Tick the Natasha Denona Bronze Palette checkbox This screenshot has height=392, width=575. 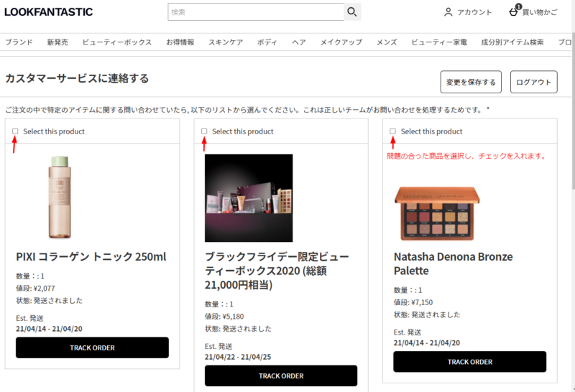point(392,131)
